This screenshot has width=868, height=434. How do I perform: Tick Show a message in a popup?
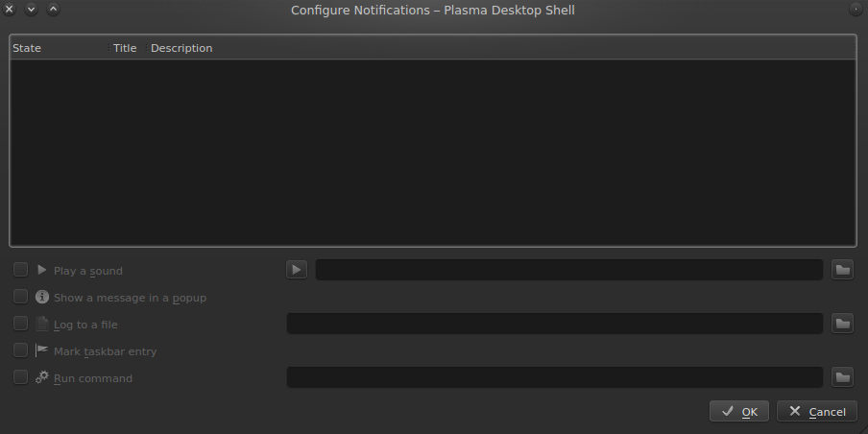pos(20,297)
